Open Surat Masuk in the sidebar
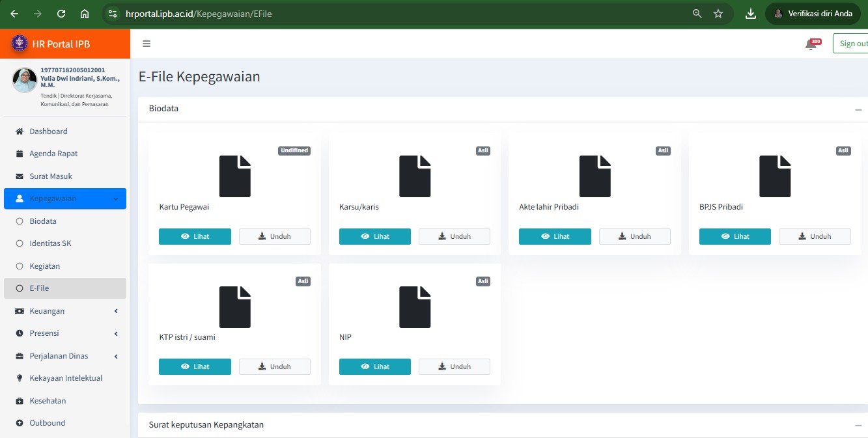Viewport: 868px width, 438px height. click(x=51, y=176)
